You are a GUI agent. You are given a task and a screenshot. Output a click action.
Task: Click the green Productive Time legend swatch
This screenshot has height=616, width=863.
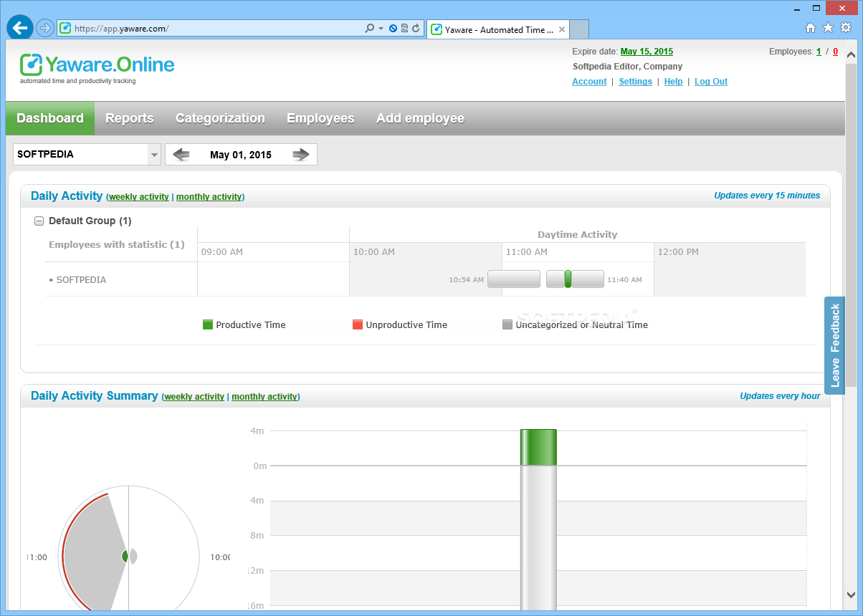(x=208, y=324)
